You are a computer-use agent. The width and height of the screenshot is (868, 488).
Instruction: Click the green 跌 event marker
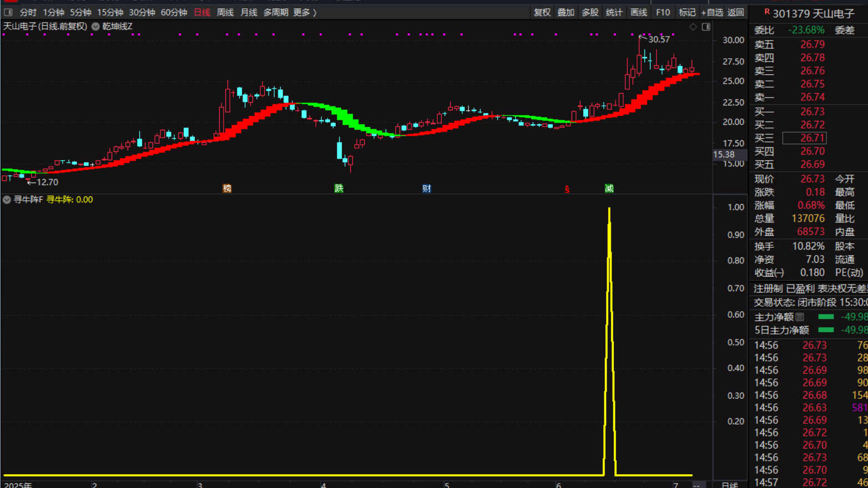(339, 189)
